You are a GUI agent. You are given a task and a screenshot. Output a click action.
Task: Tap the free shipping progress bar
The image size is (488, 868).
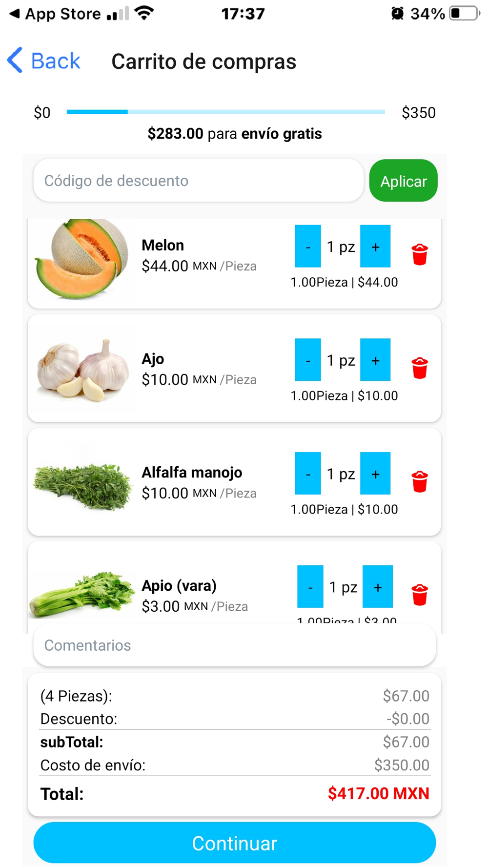[225, 112]
